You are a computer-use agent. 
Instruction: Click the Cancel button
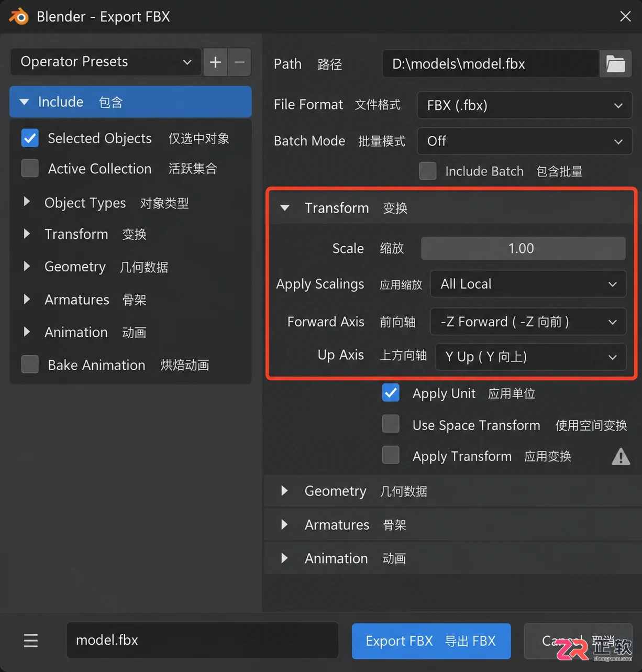(x=578, y=641)
